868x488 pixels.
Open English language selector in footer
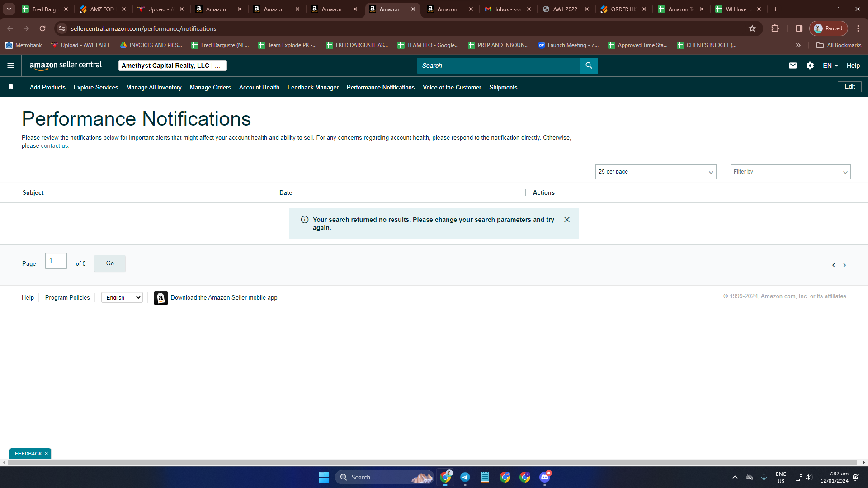pos(122,297)
